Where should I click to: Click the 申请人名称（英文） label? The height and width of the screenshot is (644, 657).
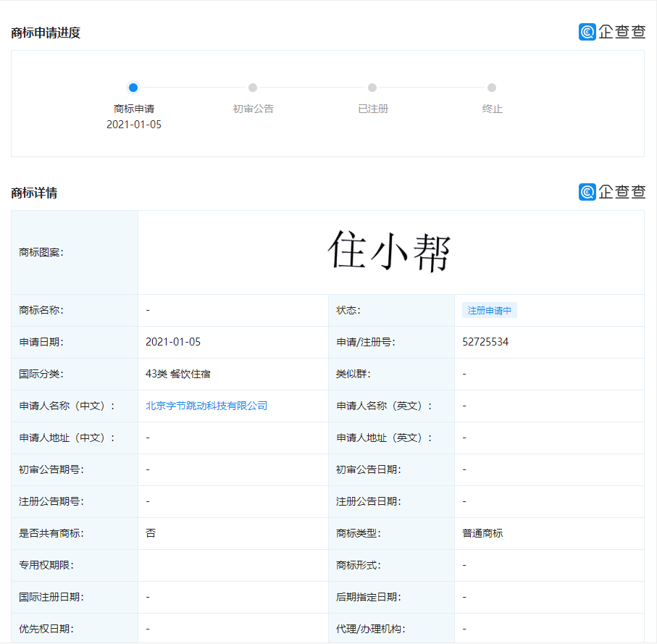coord(384,406)
